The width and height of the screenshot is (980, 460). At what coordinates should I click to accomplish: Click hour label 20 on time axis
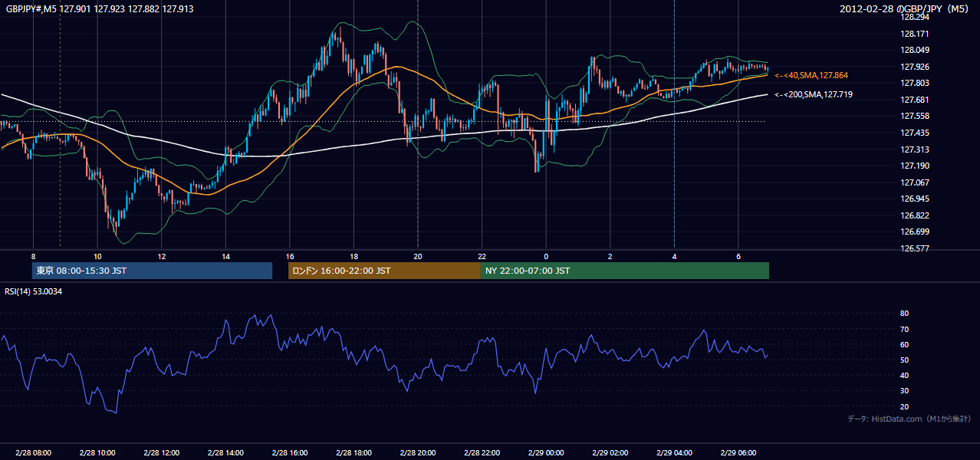417,256
